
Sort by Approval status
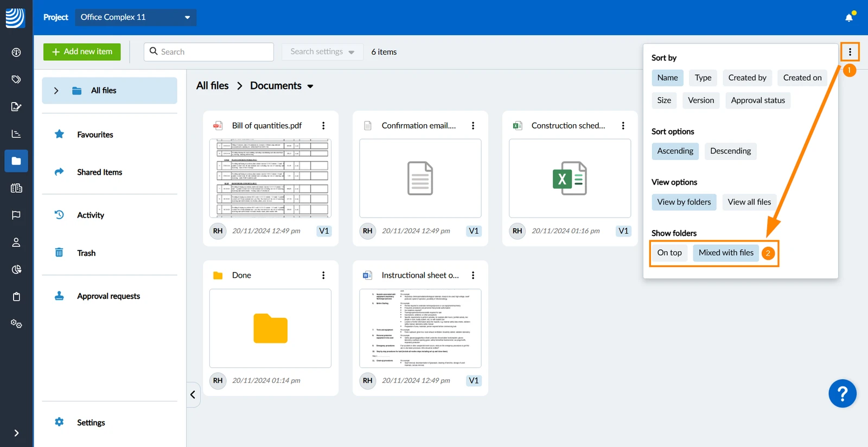[x=758, y=100]
